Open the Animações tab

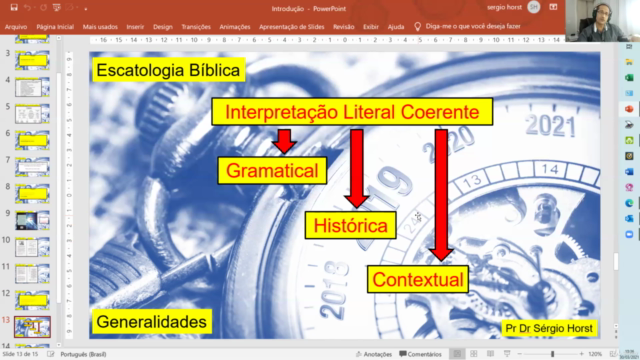[x=235, y=27]
